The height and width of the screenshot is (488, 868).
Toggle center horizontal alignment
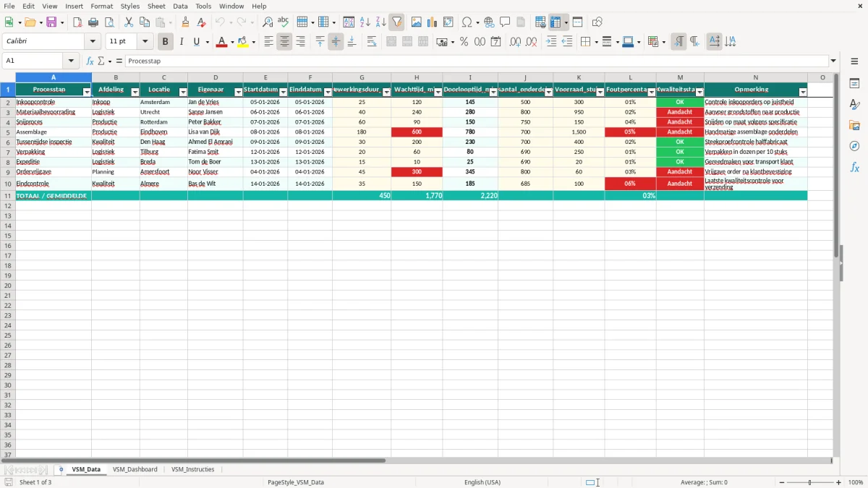(x=284, y=42)
